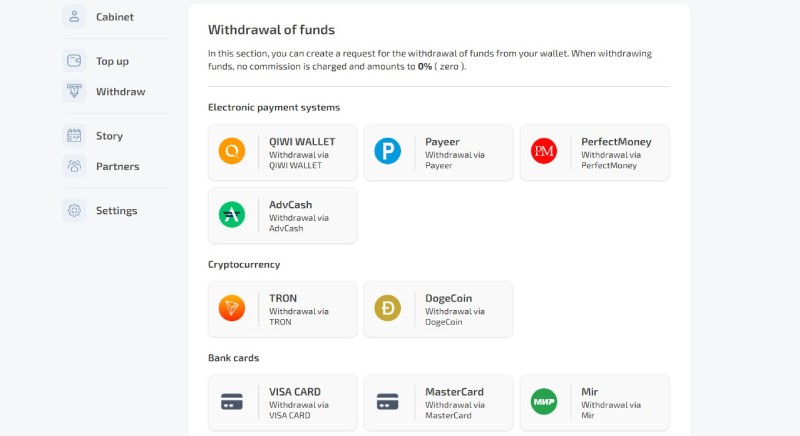800x436 pixels.
Task: Click the TRON cryptocurrency logo
Action: pyautogui.click(x=232, y=308)
